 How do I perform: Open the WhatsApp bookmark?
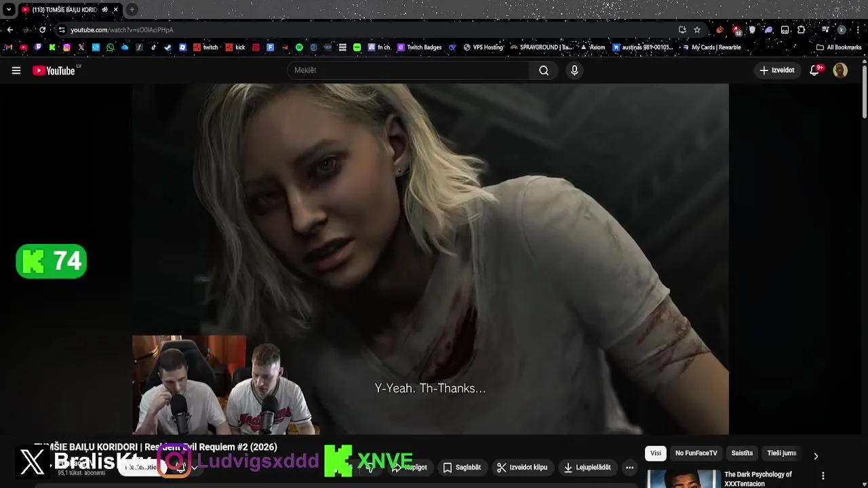111,47
